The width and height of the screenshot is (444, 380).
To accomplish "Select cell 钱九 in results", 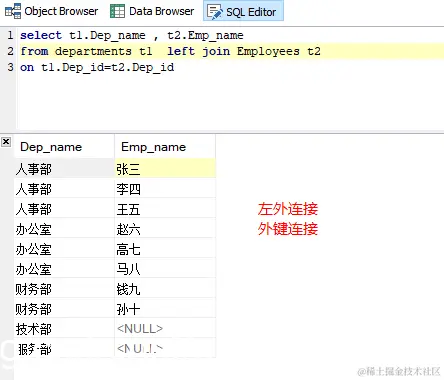I will [165, 288].
